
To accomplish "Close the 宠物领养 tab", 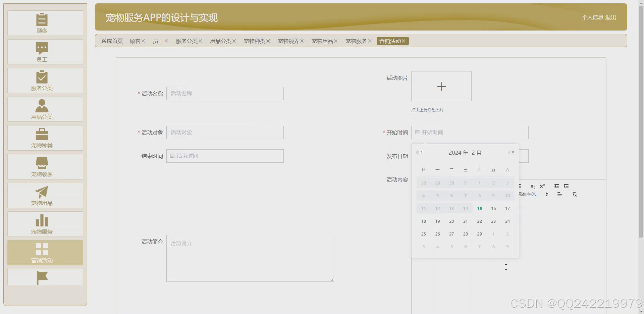I will click(302, 41).
